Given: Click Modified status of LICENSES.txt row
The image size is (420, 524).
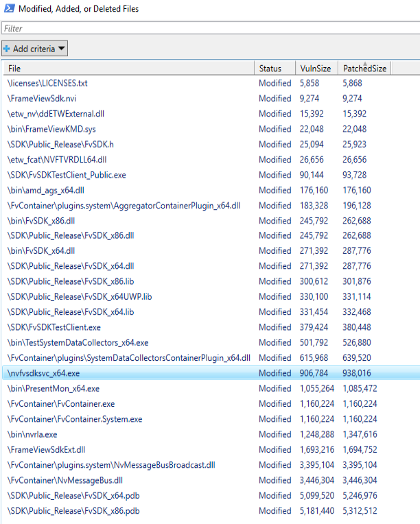Looking at the screenshot, I should [x=275, y=83].
